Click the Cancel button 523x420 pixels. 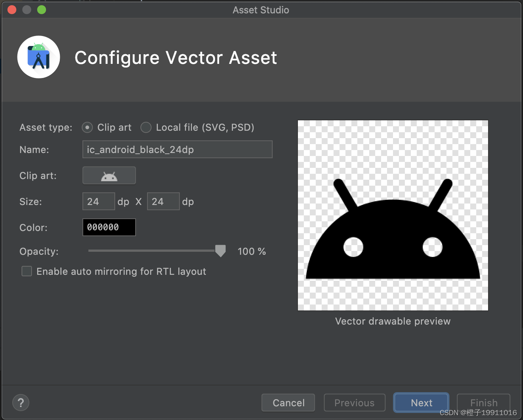point(288,403)
